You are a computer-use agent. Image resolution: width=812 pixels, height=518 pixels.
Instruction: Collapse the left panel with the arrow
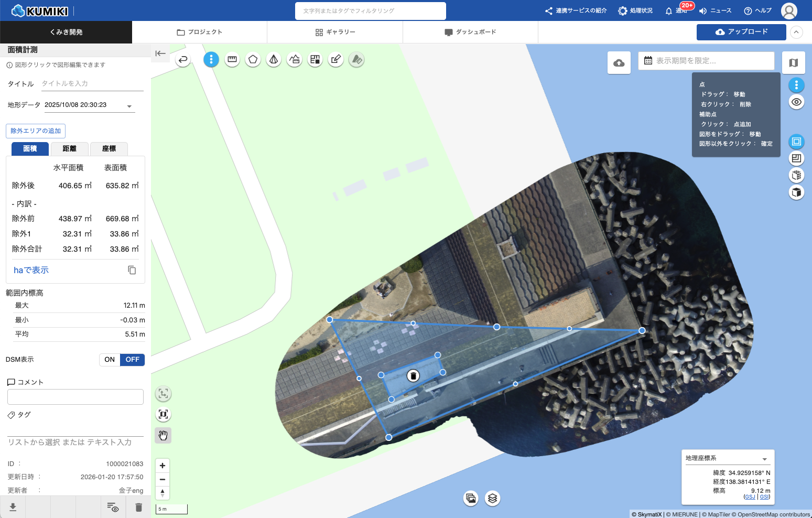click(160, 53)
